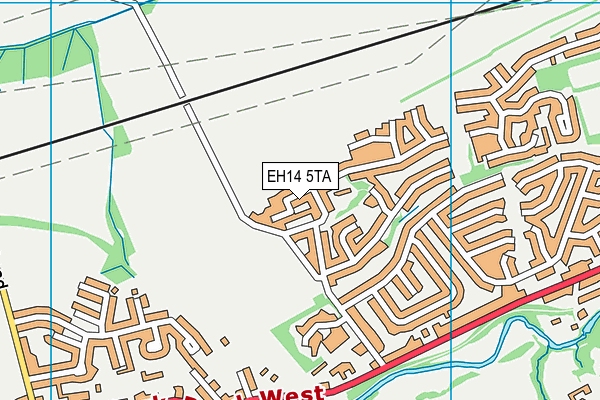Select the small isolated orange building in the field
Viewport: 600px width, 400px height.
[x=225, y=341]
